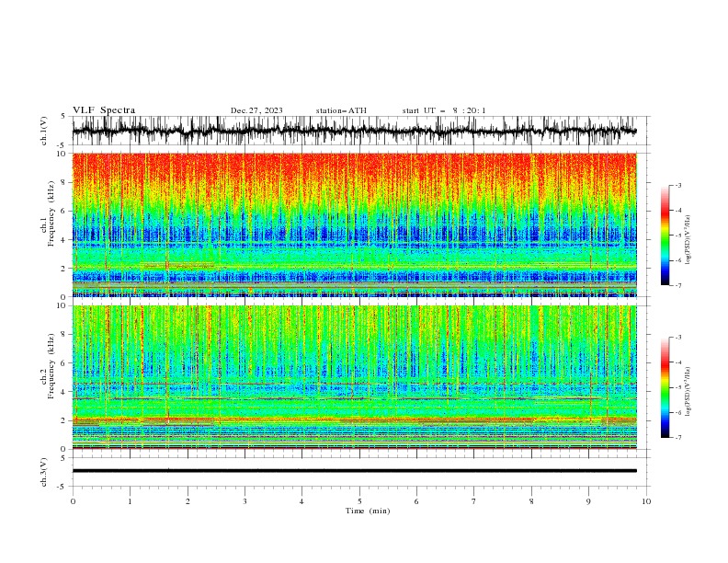The height and width of the screenshot is (563, 728).
Task: Click the 'VLF Spectra' title text
Action: click(x=104, y=110)
